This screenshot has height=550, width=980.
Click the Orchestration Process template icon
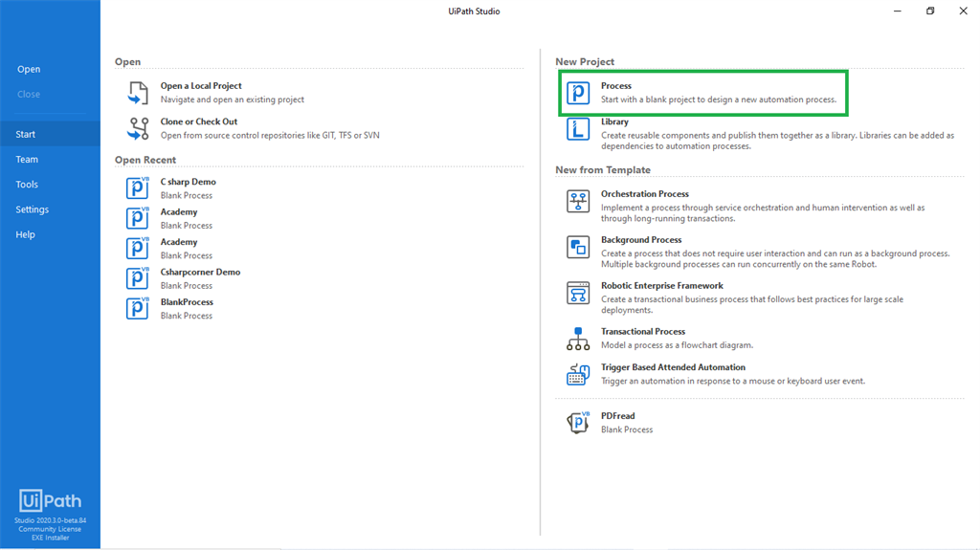pos(577,201)
